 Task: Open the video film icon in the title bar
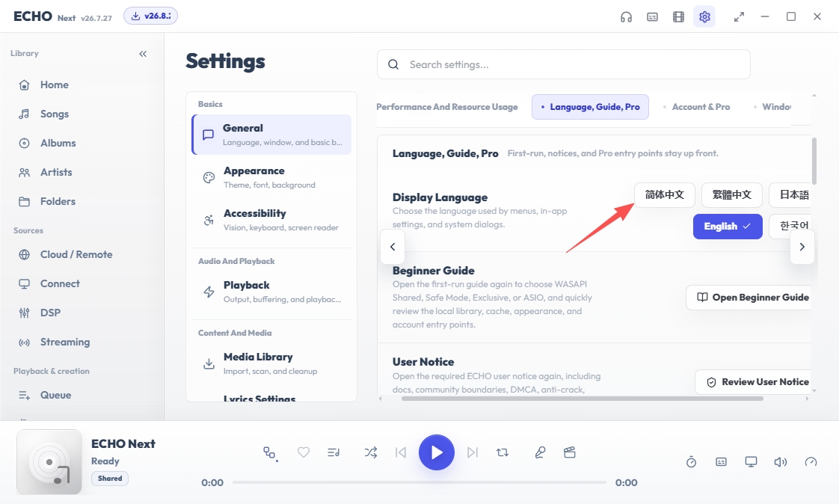pyautogui.click(x=678, y=17)
